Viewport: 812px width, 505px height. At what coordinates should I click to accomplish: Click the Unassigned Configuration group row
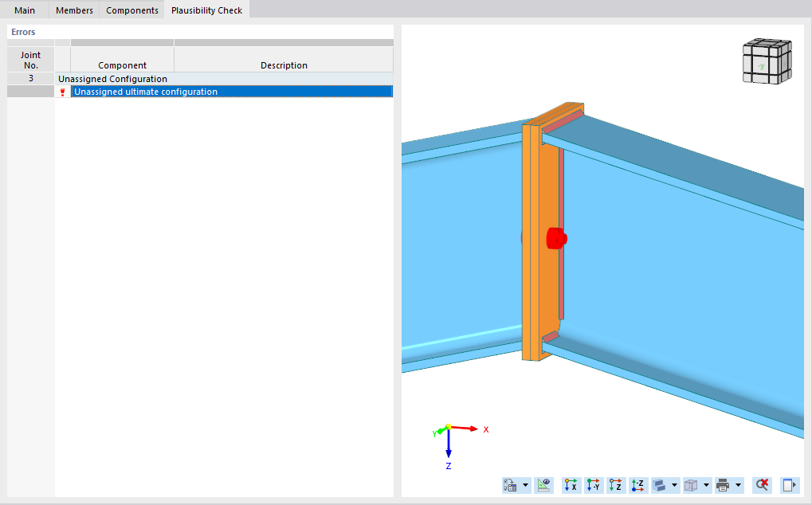tap(224, 79)
